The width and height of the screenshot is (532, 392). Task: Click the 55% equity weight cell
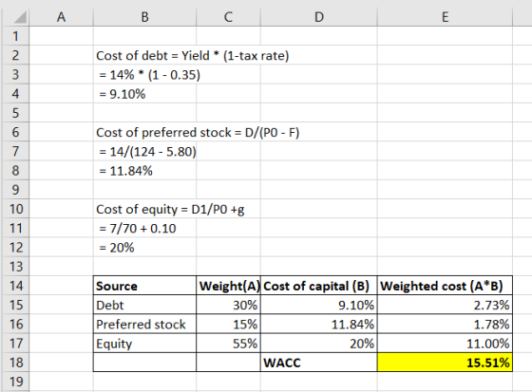(228, 344)
